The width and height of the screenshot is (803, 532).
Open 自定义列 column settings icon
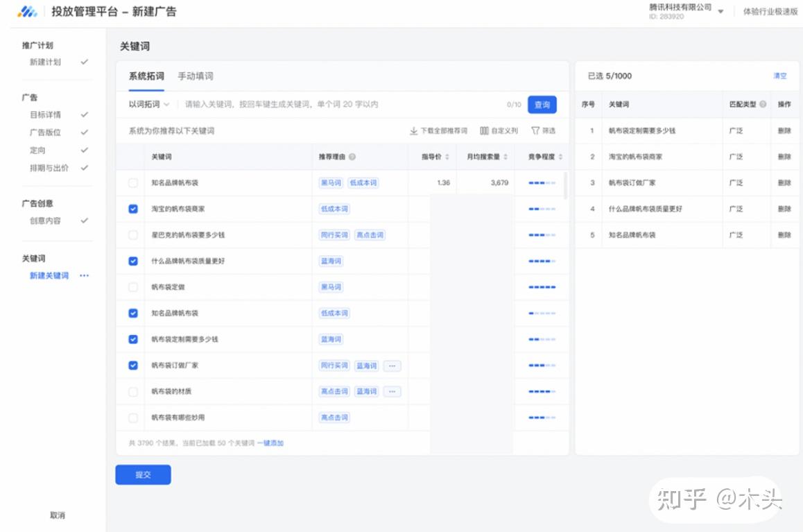tap(484, 130)
